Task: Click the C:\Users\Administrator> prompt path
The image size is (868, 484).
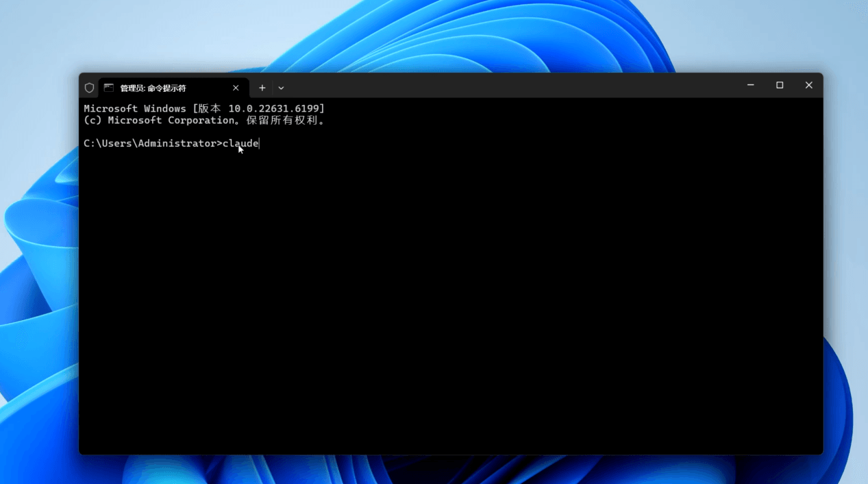Action: point(150,143)
